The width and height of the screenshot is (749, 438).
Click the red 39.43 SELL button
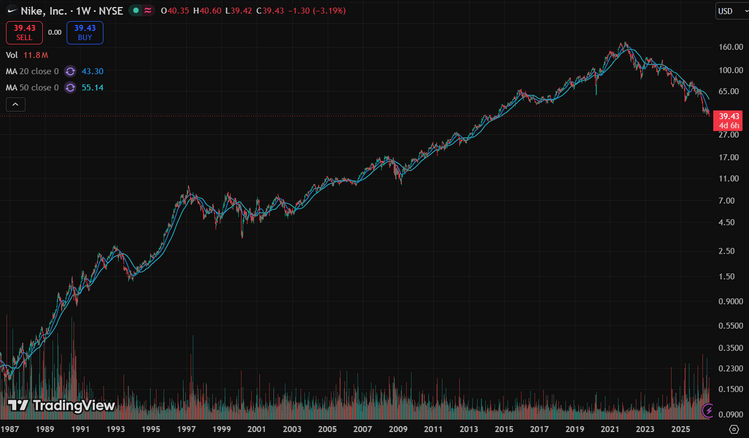pyautogui.click(x=24, y=32)
